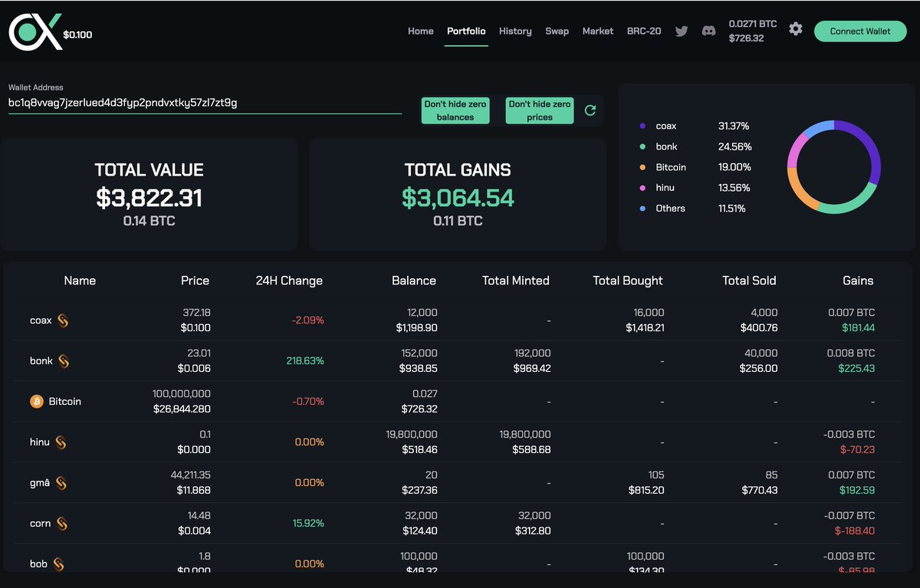This screenshot has height=588, width=920.
Task: Sort table by Gains column header
Action: (858, 281)
